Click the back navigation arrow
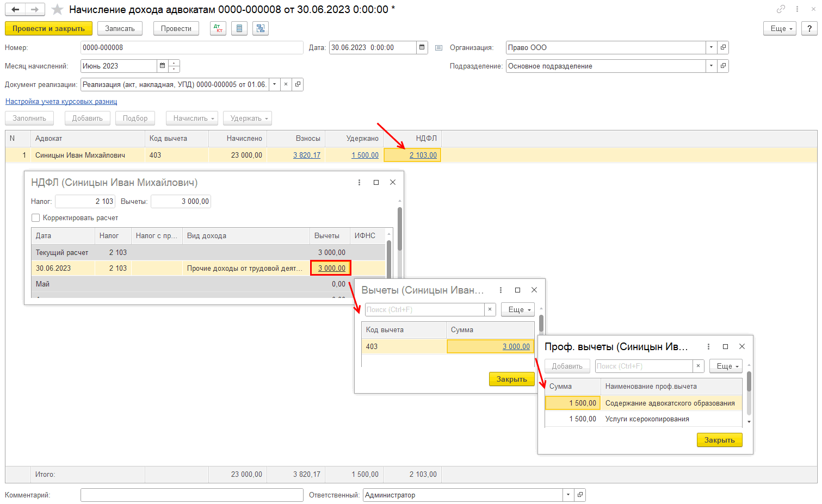This screenshot has width=822, height=504. tap(15, 10)
